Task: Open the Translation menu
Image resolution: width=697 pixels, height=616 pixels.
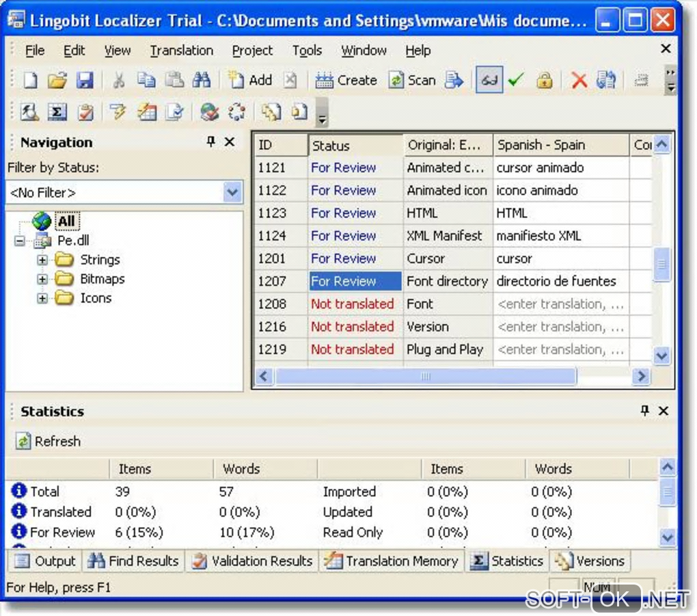Action: 181,51
